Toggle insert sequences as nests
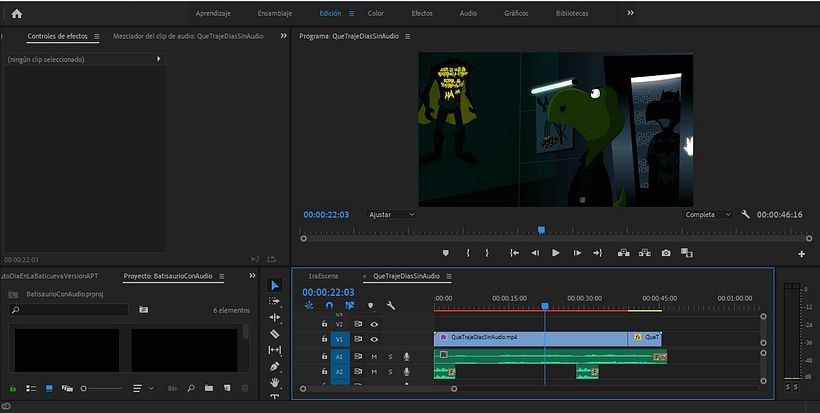820x413 pixels. [x=309, y=305]
